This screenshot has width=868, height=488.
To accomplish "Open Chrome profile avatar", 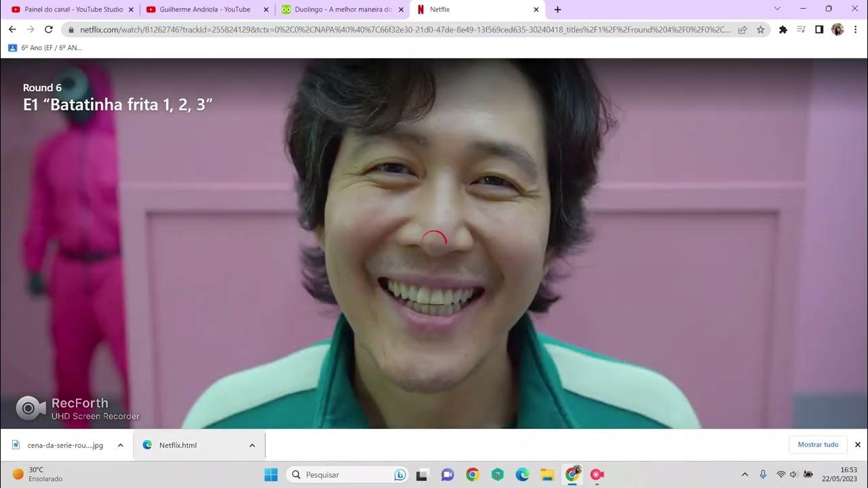I will (837, 30).
